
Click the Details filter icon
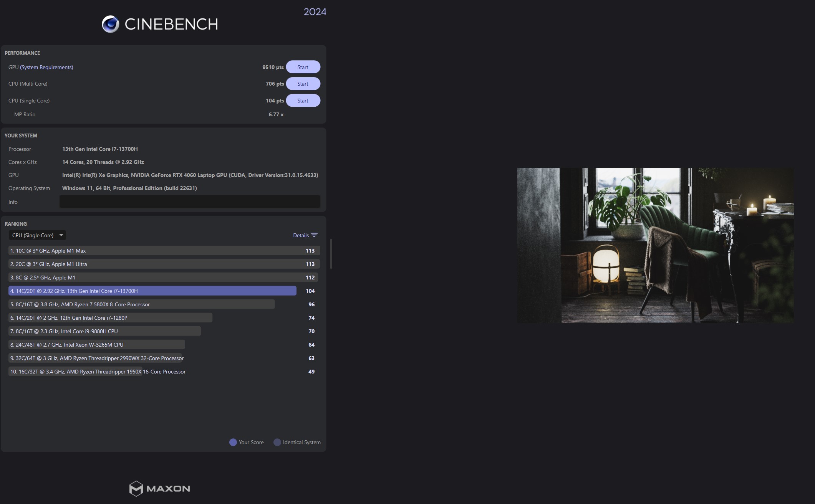click(314, 235)
